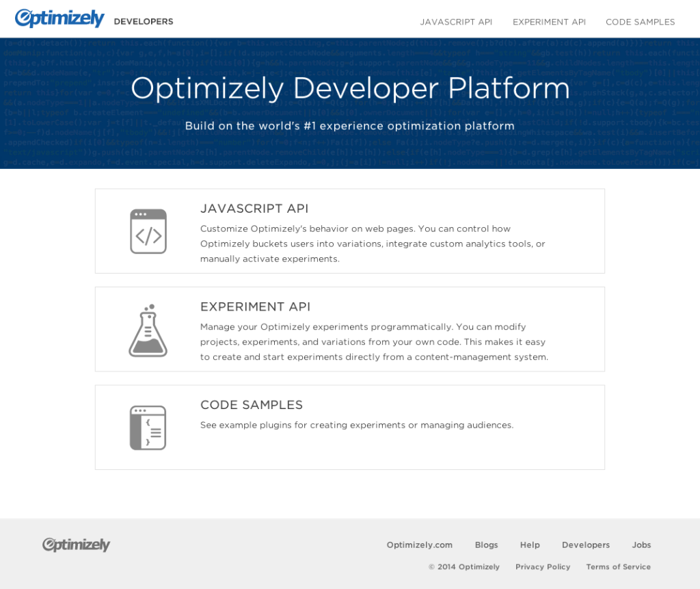Select the JAVASCRIPT API navigation item
Image resolution: width=700 pixels, height=589 pixels.
pos(456,22)
